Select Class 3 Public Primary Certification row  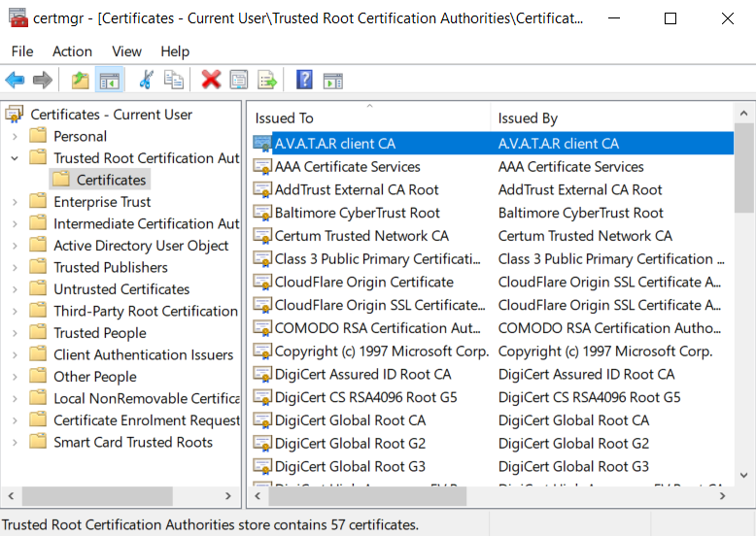(492, 258)
